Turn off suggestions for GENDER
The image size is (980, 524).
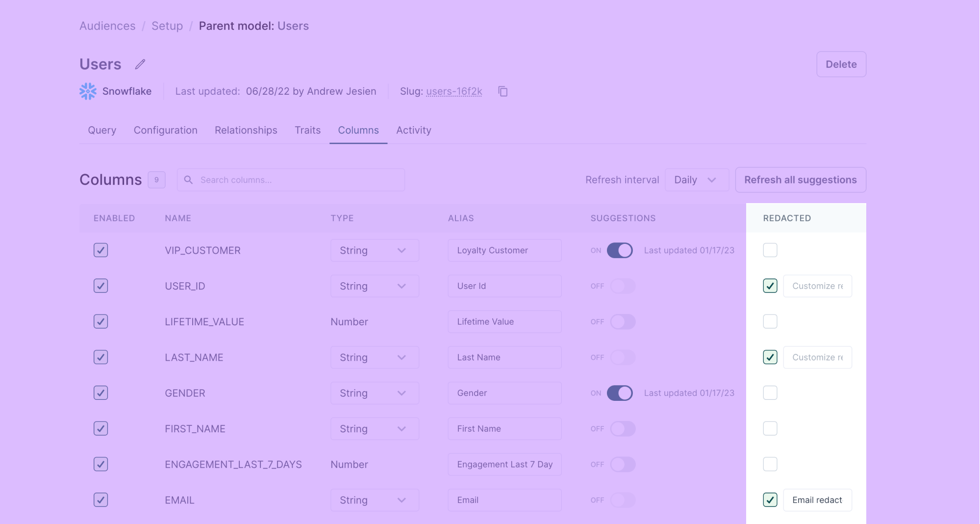tap(620, 393)
